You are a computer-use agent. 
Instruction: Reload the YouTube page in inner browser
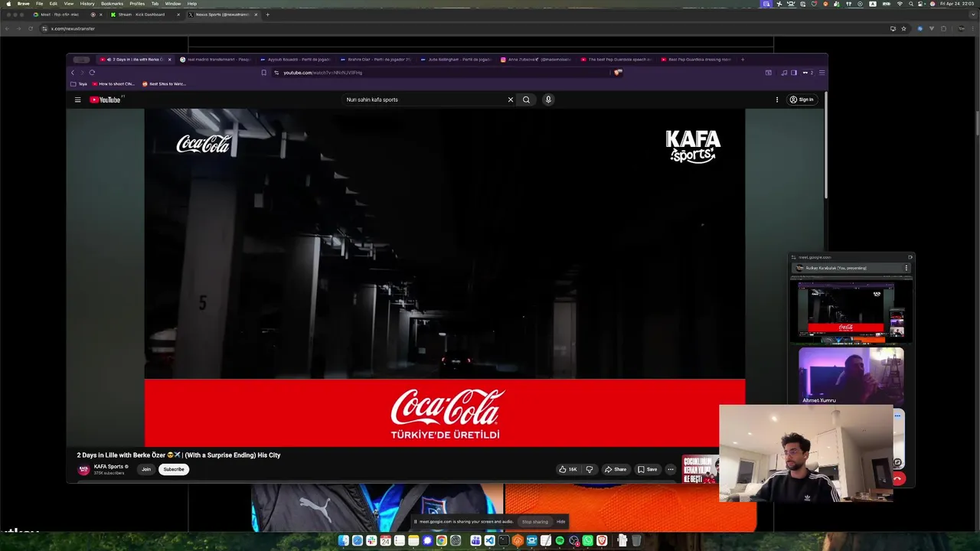click(x=92, y=73)
